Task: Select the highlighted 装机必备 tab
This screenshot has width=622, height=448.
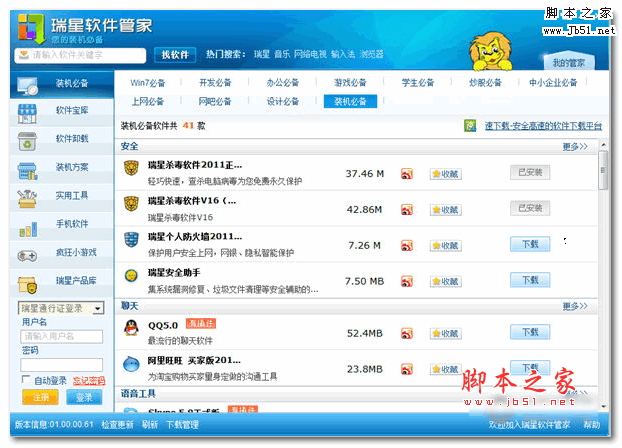Action: [x=350, y=102]
